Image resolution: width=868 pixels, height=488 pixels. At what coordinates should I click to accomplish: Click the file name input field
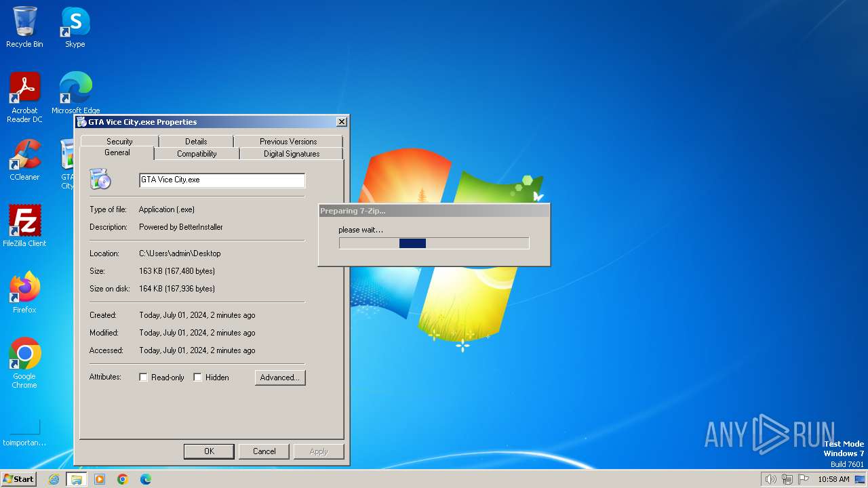click(x=222, y=180)
